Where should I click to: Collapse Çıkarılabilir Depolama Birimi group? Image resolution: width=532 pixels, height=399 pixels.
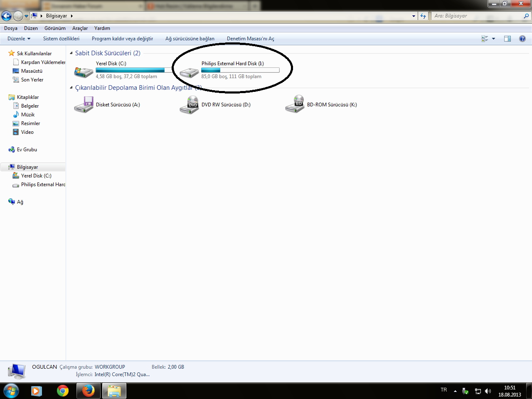(x=71, y=88)
